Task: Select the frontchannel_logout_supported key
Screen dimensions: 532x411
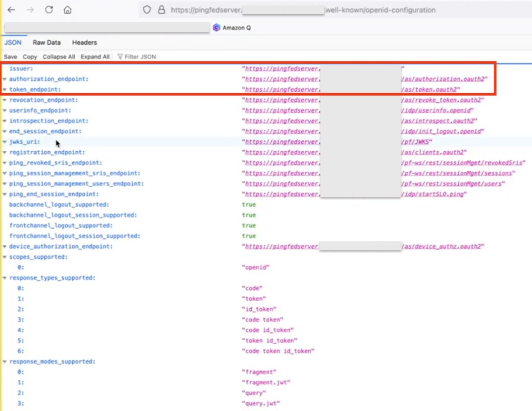Action: tap(61, 225)
